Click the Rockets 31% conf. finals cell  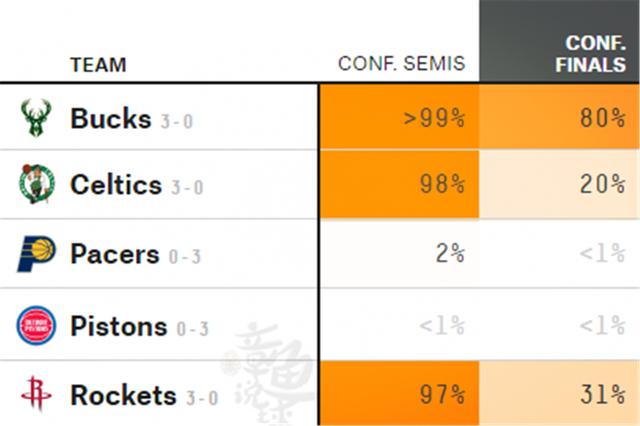559,393
